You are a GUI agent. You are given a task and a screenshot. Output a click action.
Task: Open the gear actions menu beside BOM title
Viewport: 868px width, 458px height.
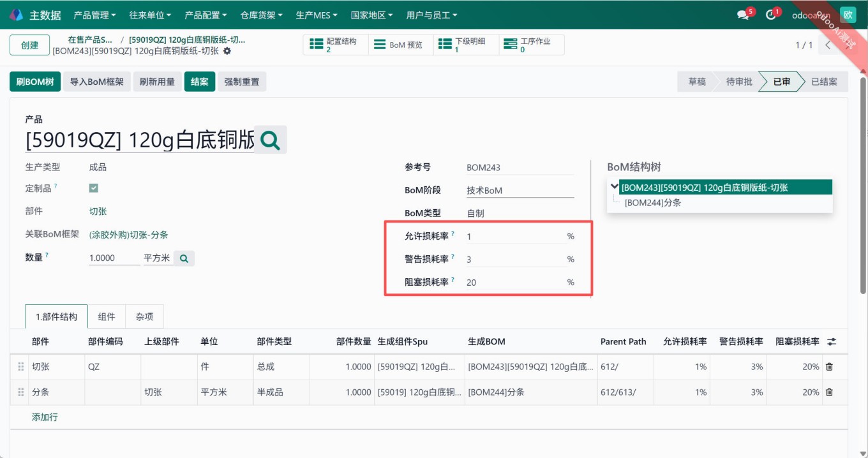point(227,50)
